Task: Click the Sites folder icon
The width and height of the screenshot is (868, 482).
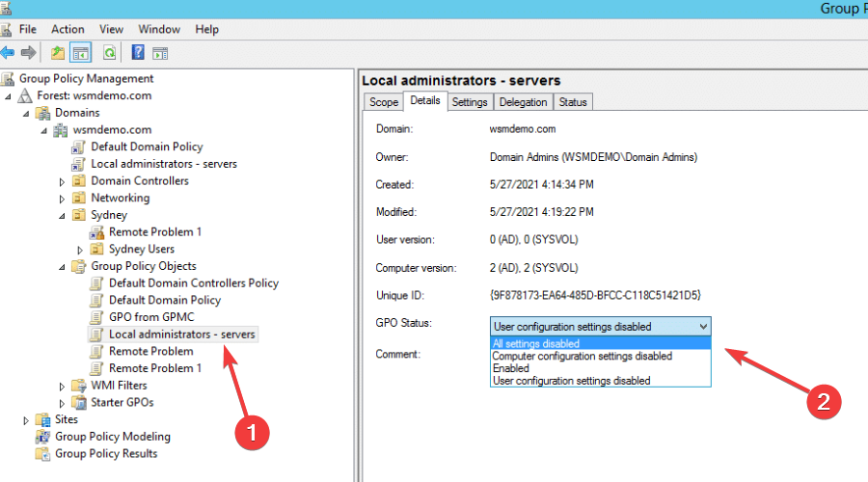Action: click(x=42, y=419)
